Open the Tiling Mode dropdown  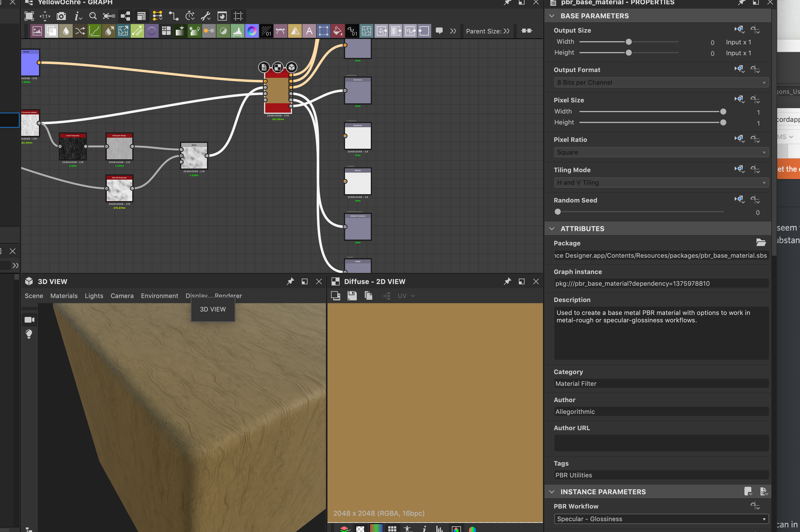click(661, 182)
